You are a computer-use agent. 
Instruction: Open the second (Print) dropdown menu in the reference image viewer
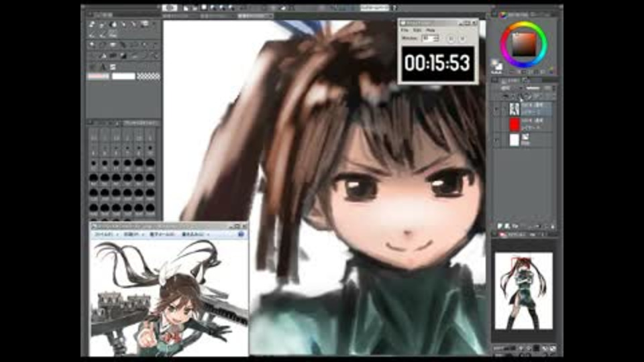pyautogui.click(x=134, y=235)
